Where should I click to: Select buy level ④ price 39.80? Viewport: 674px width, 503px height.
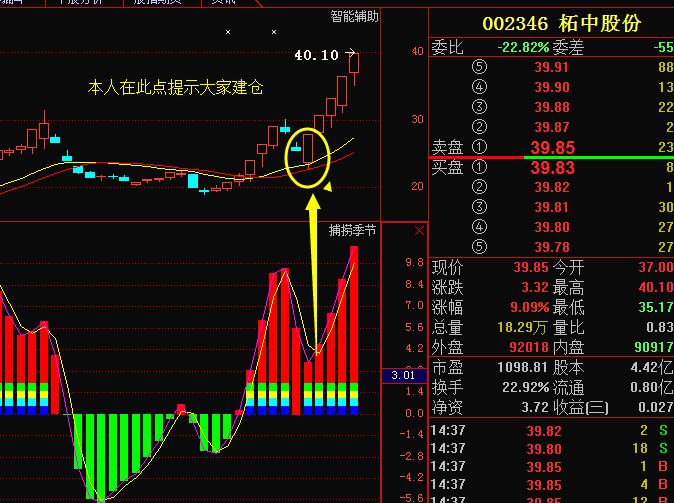point(551,227)
